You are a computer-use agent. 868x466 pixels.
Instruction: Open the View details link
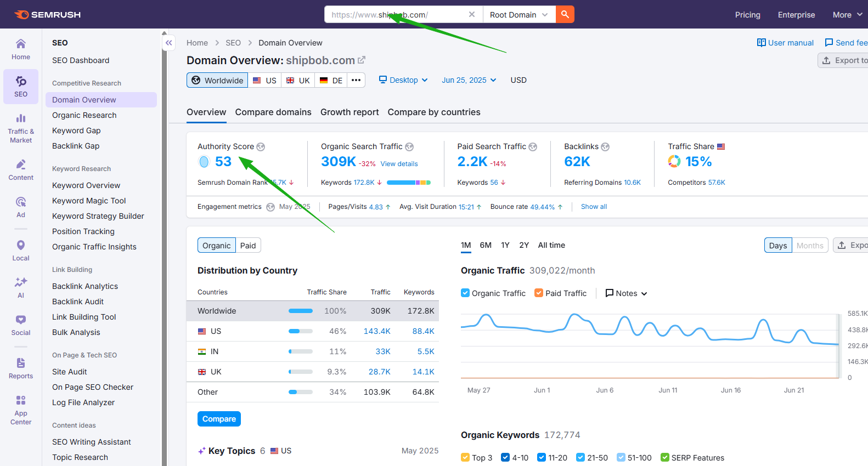399,164
